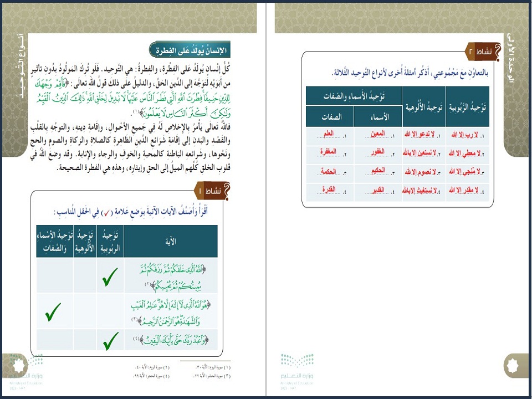Click the verse 'الله الذي خلقكم ثم رزقكم'
This screenshot has width=532, height=399.
coord(172,278)
